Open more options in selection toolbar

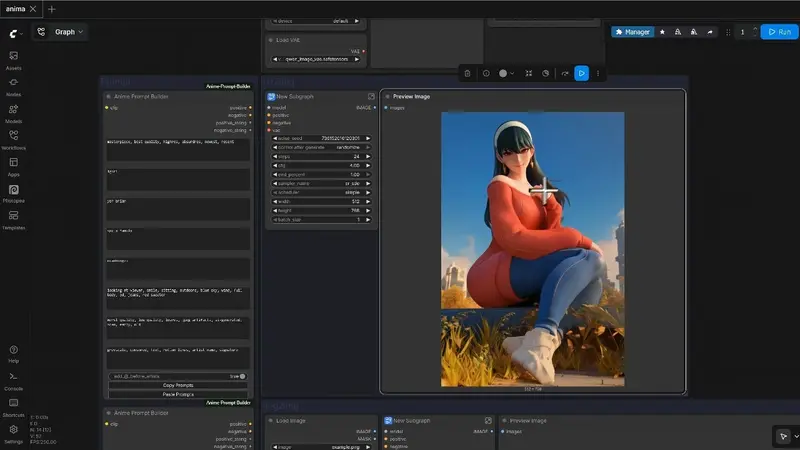tap(598, 73)
